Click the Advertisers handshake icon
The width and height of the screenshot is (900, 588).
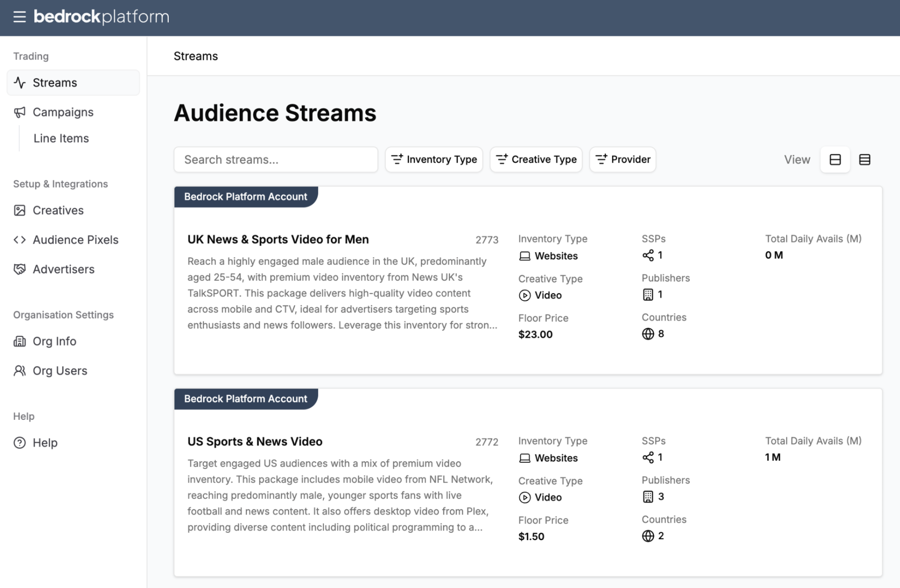click(20, 269)
